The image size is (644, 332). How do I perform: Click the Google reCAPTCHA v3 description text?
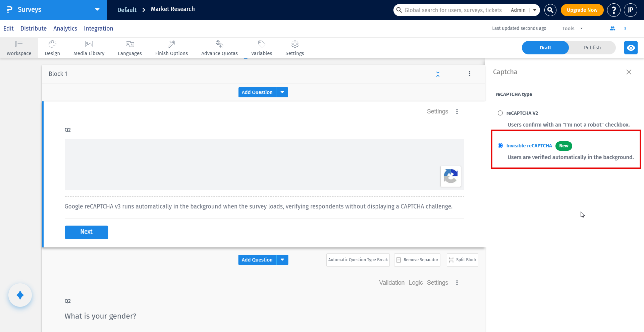coord(258,206)
